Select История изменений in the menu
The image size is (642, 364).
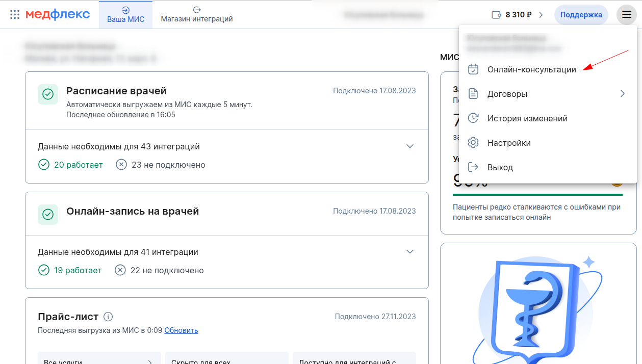(527, 118)
